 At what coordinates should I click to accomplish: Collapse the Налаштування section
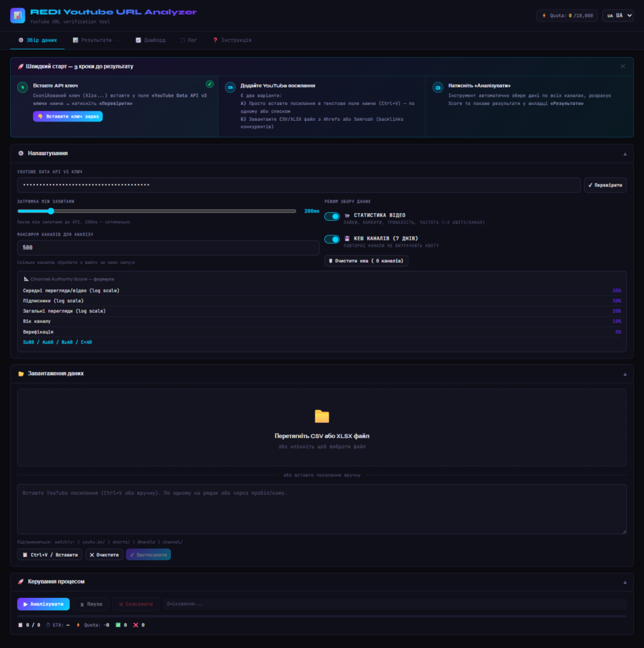tap(625, 154)
